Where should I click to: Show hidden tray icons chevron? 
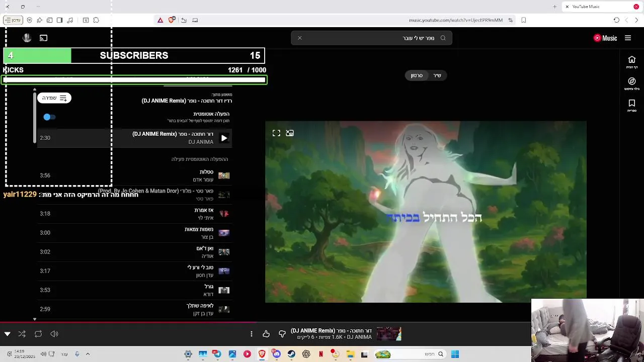(88, 354)
